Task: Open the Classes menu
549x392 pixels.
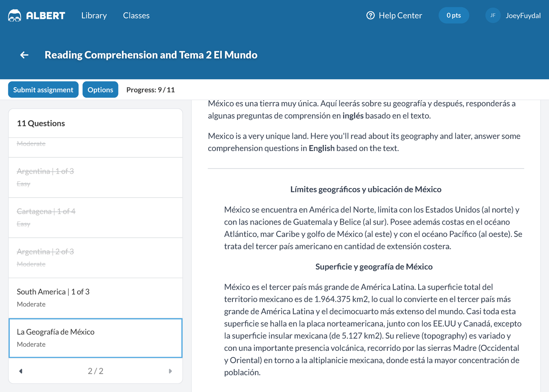Action: tap(136, 16)
